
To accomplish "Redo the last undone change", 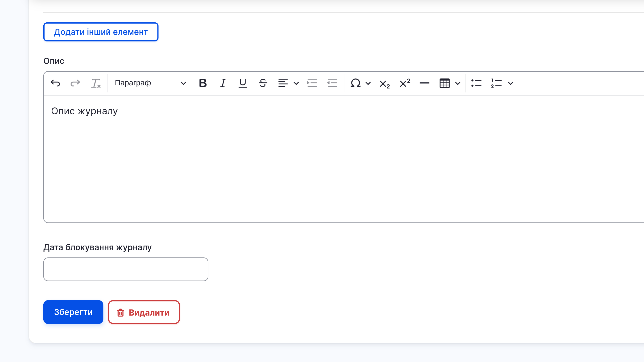I will pyautogui.click(x=75, y=83).
